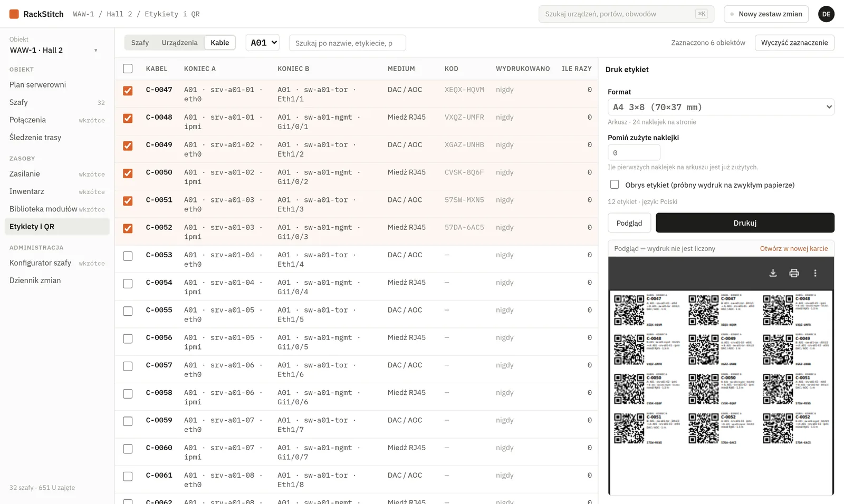Click the RackStitch orange logo icon

coord(14,14)
